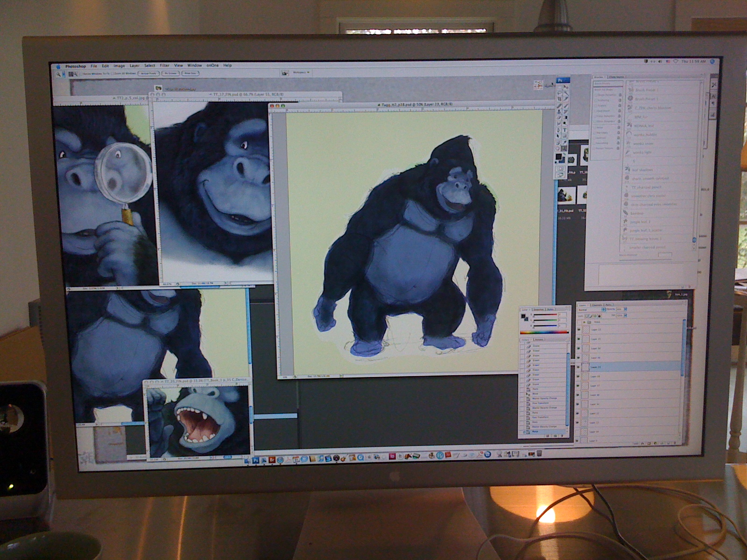The image size is (747, 560).
Task: Expand the TUGG layer group
Action: (584, 322)
